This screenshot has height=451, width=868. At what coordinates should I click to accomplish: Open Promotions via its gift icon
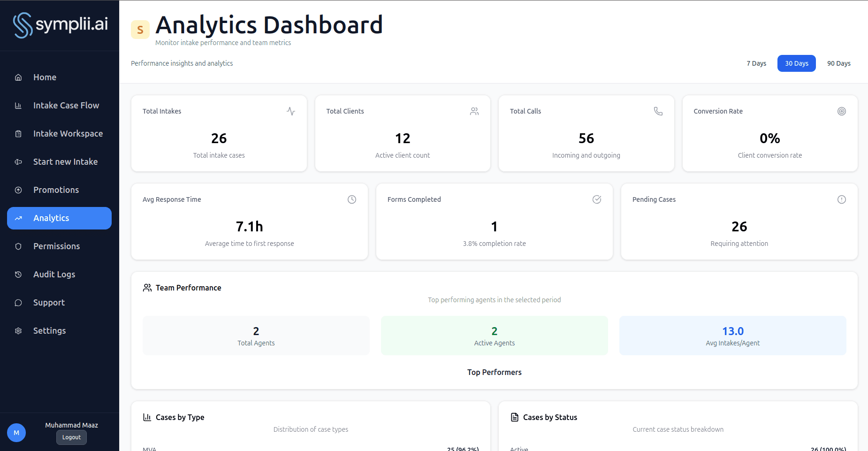pyautogui.click(x=18, y=190)
